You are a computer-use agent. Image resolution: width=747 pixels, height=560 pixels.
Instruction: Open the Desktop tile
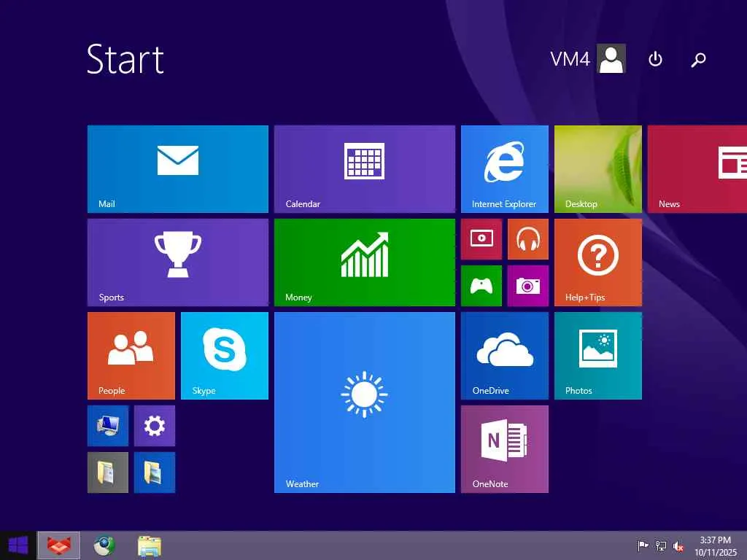click(x=598, y=169)
